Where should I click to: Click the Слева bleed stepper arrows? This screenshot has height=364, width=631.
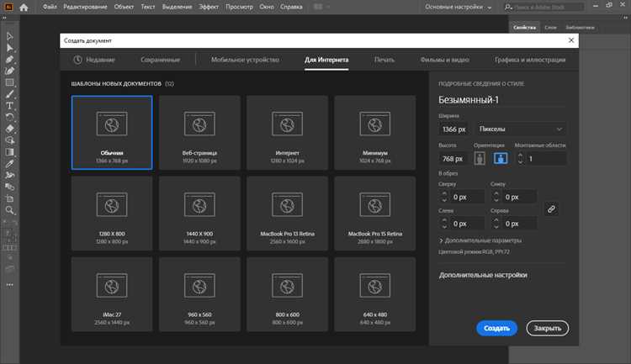(444, 224)
